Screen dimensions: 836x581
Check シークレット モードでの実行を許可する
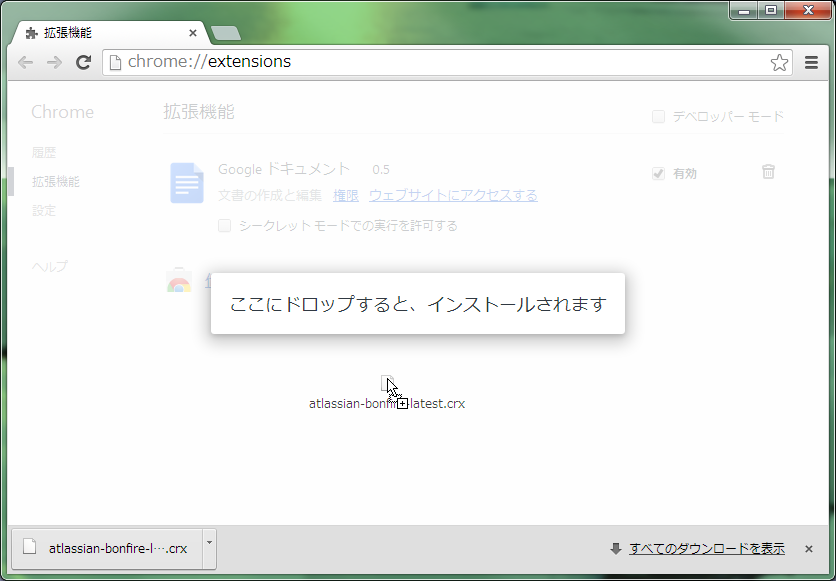[x=224, y=225]
